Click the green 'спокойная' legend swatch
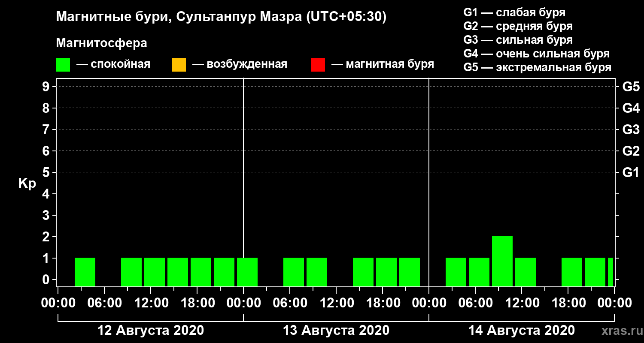Image resolution: width=644 pixels, height=343 pixels. click(x=63, y=64)
